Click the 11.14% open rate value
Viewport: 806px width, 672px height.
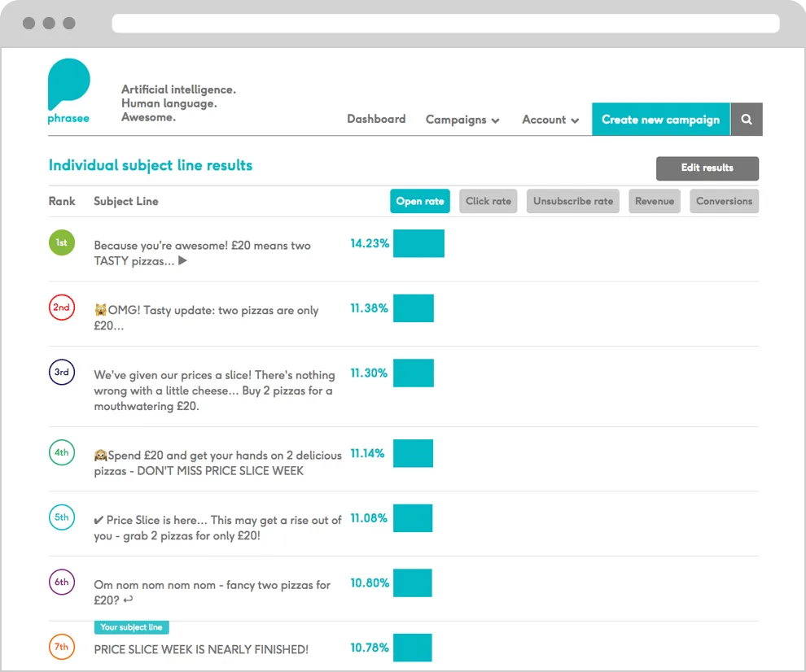[367, 453]
